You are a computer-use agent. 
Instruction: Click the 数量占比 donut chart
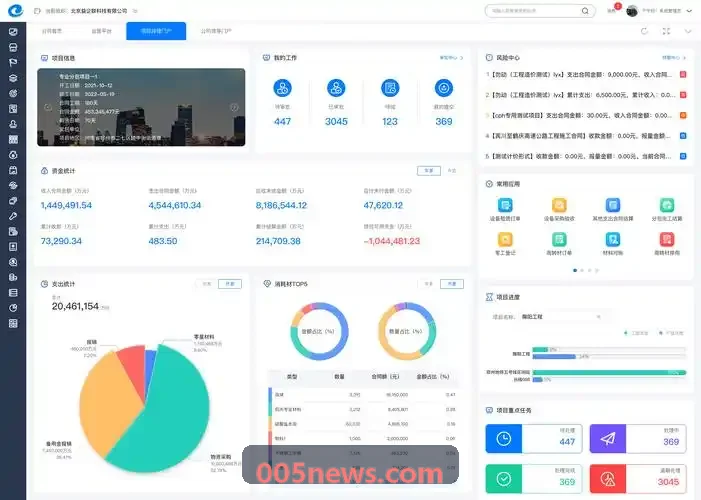(x=406, y=331)
